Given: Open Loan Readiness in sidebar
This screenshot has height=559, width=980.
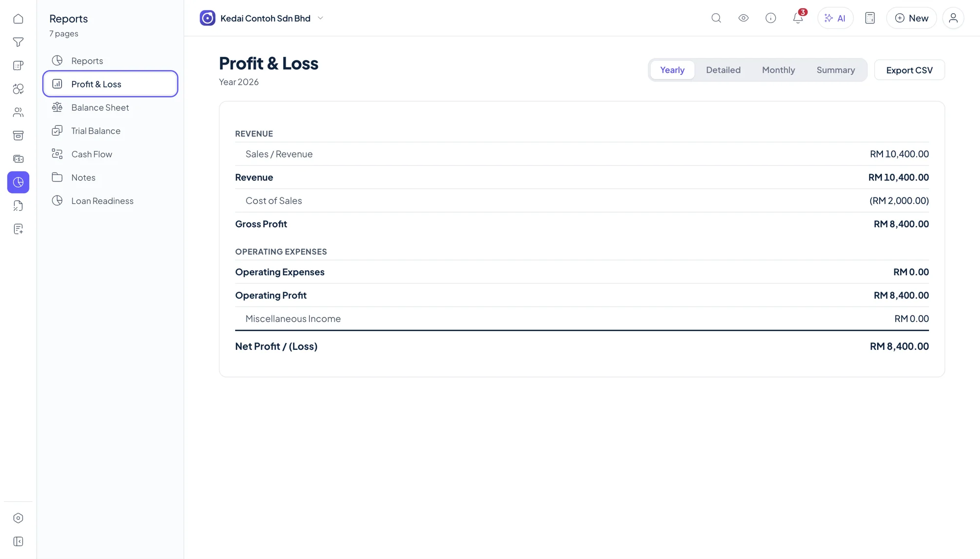Looking at the screenshot, I should point(110,201).
